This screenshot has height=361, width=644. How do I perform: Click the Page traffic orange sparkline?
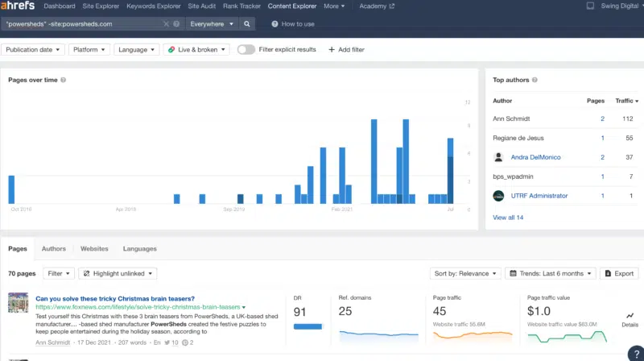[x=473, y=335]
